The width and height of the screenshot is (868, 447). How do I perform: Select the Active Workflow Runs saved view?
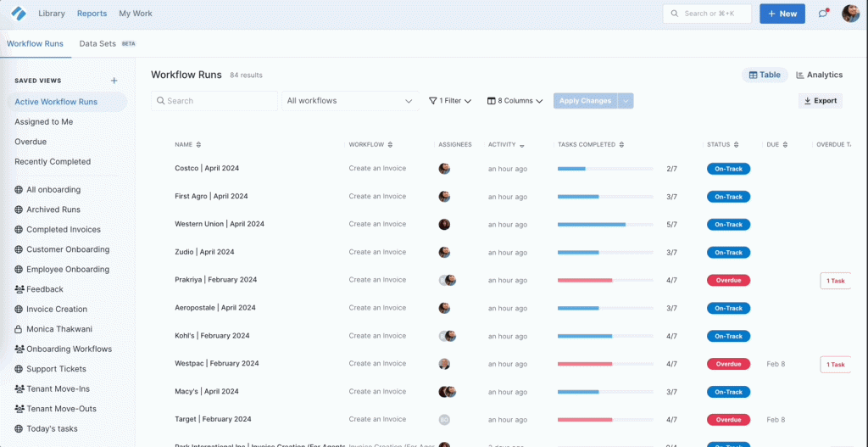pyautogui.click(x=68, y=102)
